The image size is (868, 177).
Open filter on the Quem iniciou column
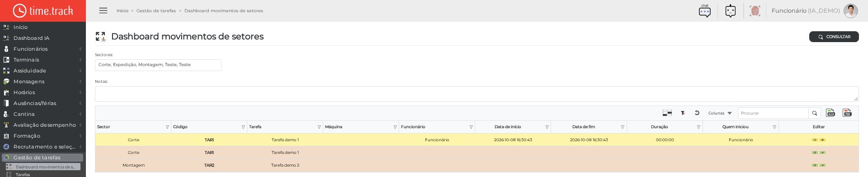(774, 127)
